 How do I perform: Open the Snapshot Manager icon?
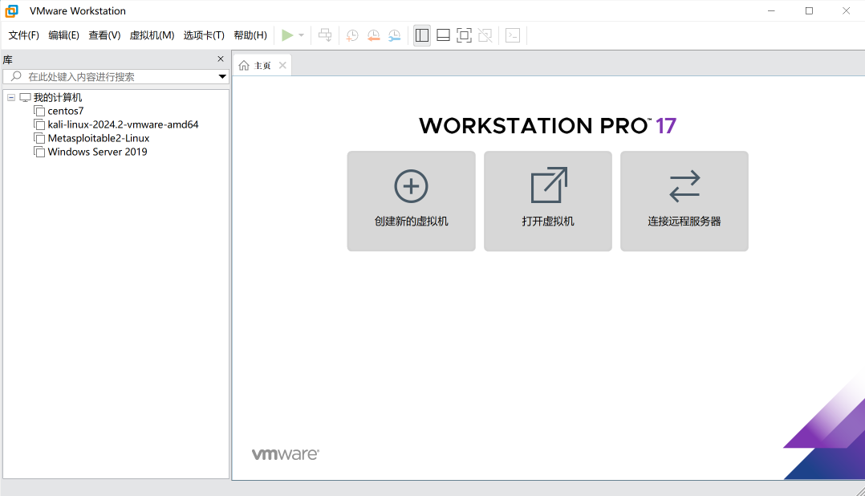click(394, 35)
